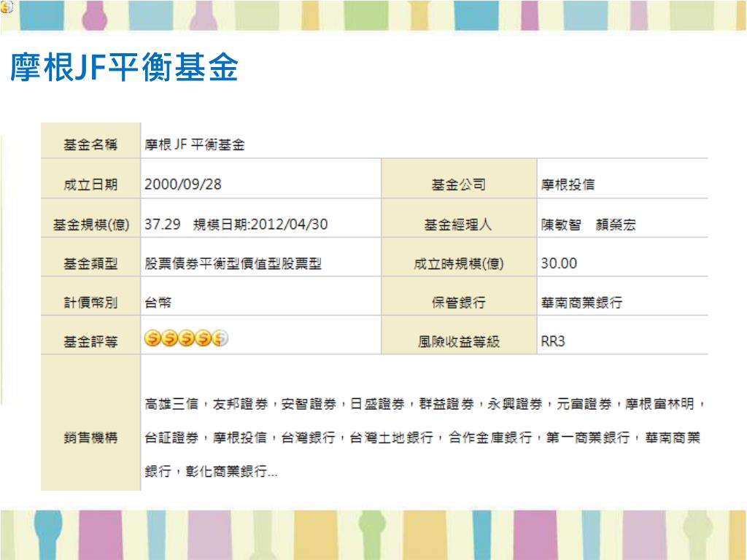The image size is (747, 560).
Task: Click the small coin icon in top-left corner
Action: tap(7, 6)
